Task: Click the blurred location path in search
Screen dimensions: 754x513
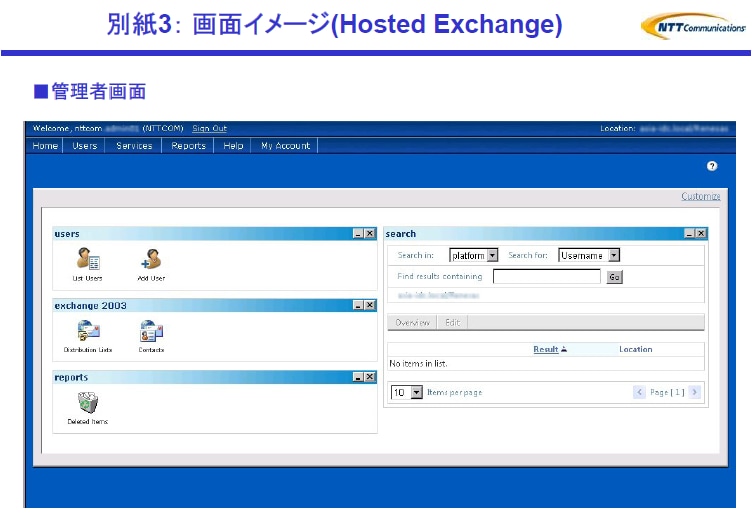Action: tap(438, 295)
